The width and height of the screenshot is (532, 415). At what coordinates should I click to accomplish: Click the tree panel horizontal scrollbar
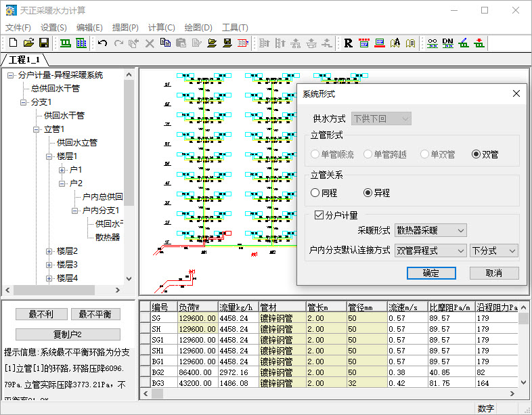coord(54,290)
